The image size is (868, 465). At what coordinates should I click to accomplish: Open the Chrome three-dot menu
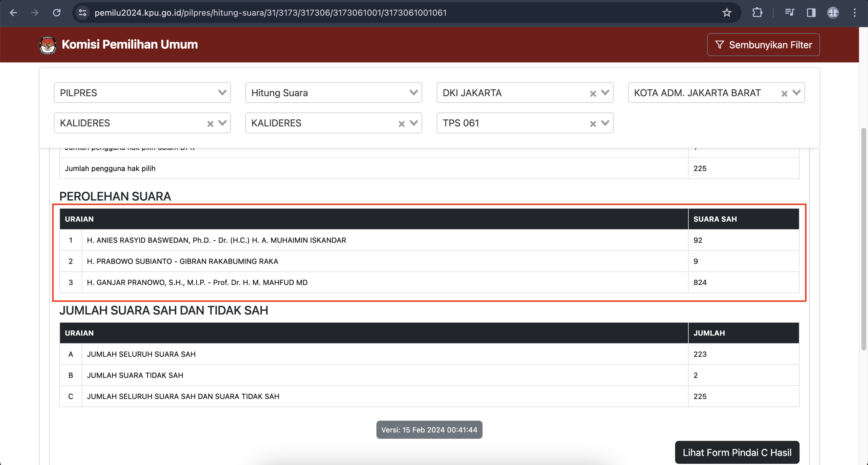[x=854, y=13]
